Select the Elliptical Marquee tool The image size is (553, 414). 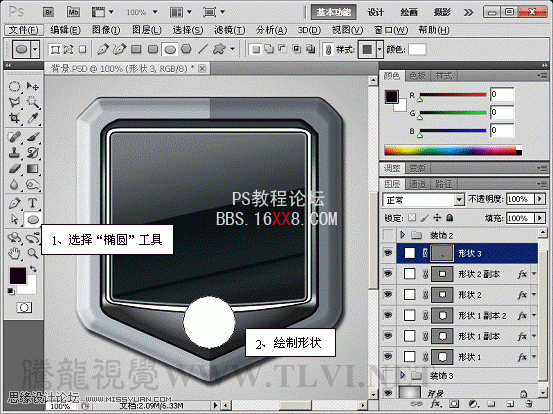[14, 86]
